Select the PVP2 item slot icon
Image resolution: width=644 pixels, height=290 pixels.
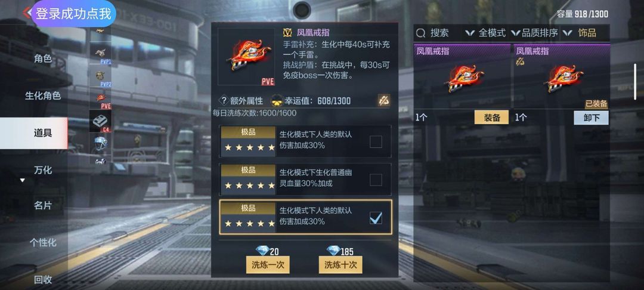(x=101, y=77)
